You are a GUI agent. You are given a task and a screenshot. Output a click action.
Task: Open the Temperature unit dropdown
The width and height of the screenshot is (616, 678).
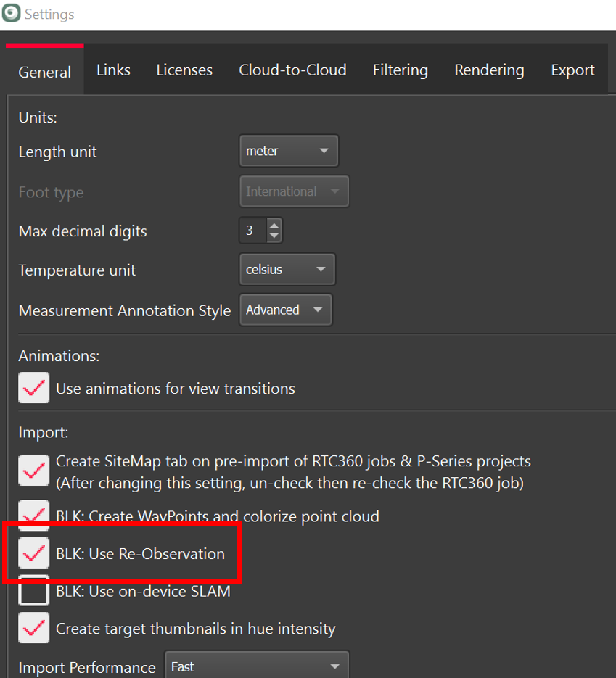tap(287, 270)
